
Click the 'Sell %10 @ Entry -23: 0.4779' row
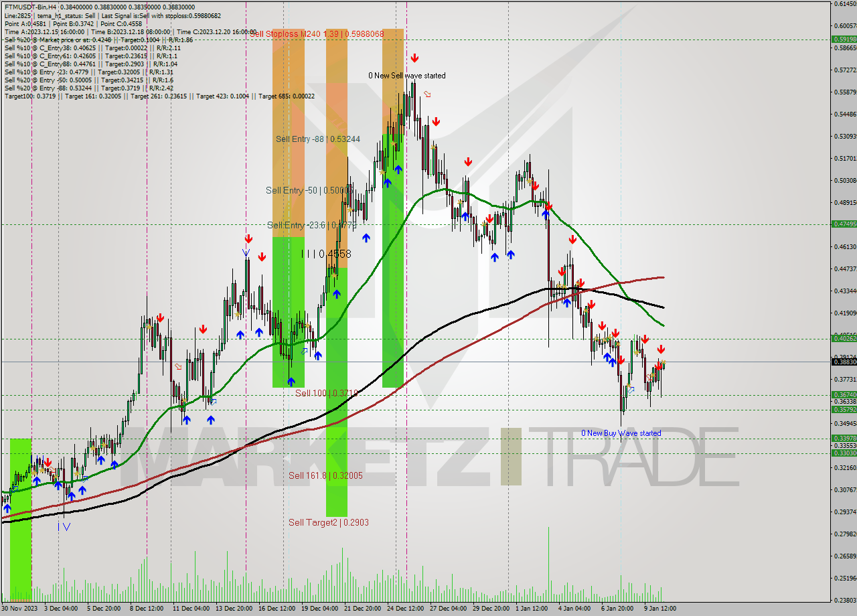(x=88, y=72)
